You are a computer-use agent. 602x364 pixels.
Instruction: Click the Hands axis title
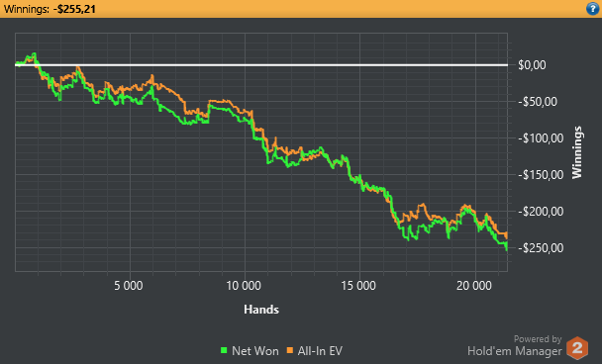[x=261, y=310]
